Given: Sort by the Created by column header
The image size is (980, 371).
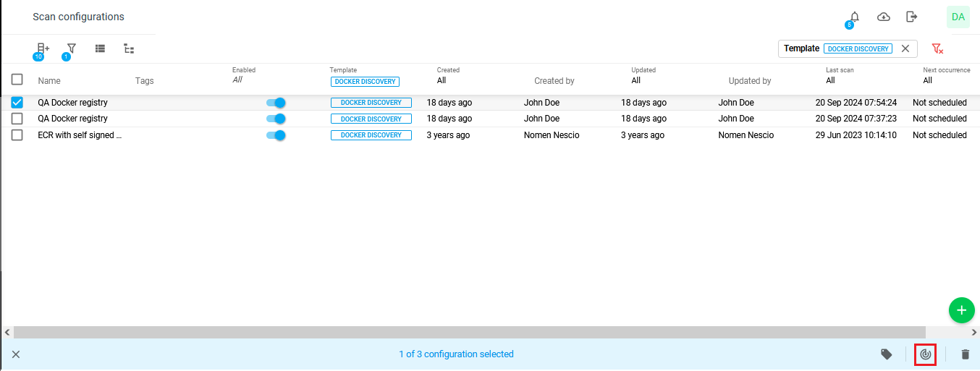Looking at the screenshot, I should coord(554,81).
